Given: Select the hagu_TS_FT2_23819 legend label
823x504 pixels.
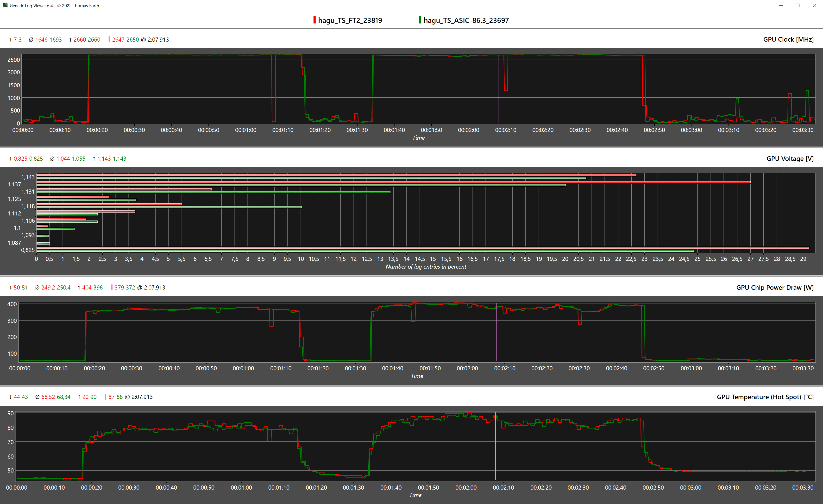Looking at the screenshot, I should (x=350, y=20).
